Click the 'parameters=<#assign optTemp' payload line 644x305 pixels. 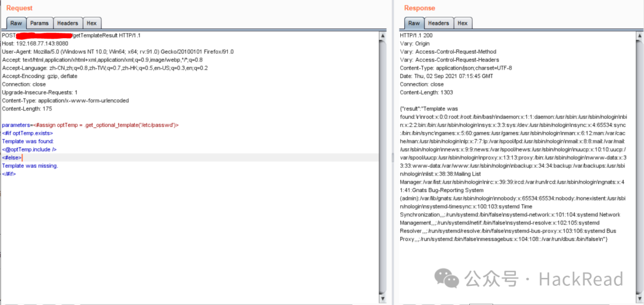[91, 125]
